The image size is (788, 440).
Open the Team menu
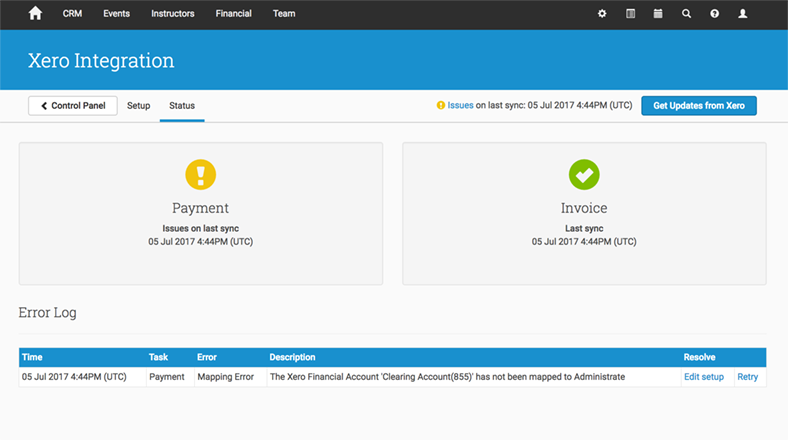click(284, 14)
